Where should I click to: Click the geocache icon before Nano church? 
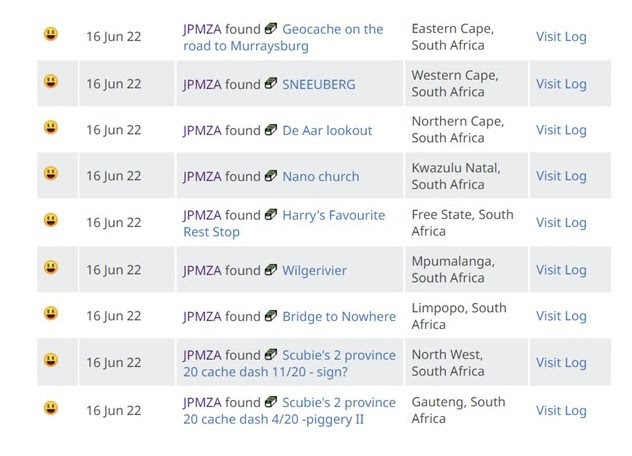point(271,176)
